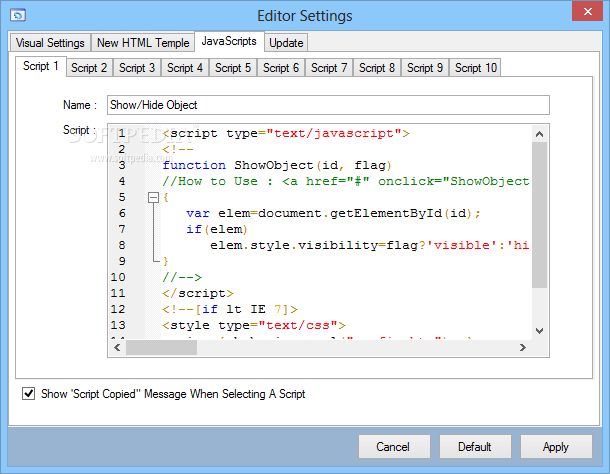This screenshot has width=610, height=474.
Task: Click line number 6 in the gutter
Action: pyautogui.click(x=122, y=213)
